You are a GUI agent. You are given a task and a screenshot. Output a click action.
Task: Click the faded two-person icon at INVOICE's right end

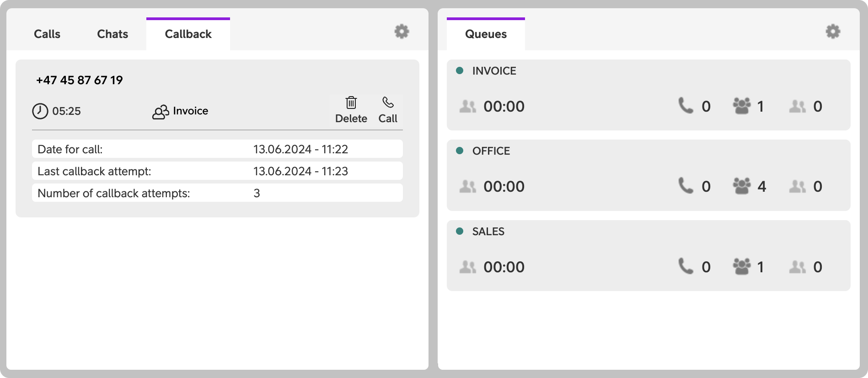(797, 107)
